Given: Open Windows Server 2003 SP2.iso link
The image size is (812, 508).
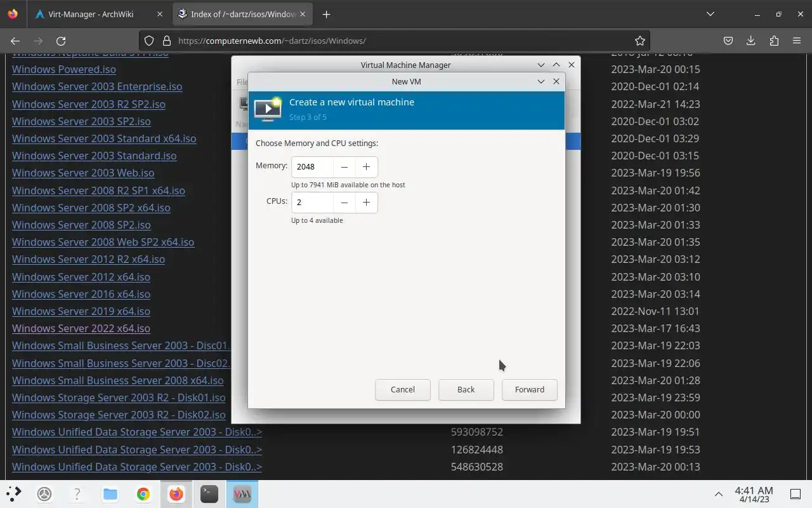Looking at the screenshot, I should coord(81,121).
